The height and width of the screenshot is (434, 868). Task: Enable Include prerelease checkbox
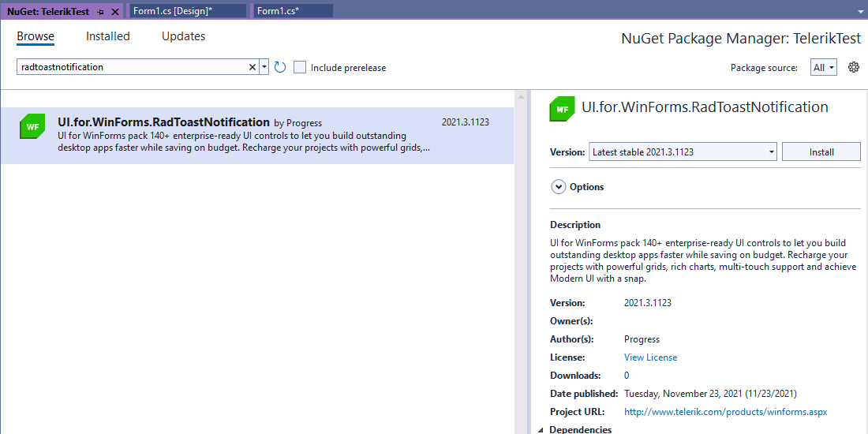[300, 68]
